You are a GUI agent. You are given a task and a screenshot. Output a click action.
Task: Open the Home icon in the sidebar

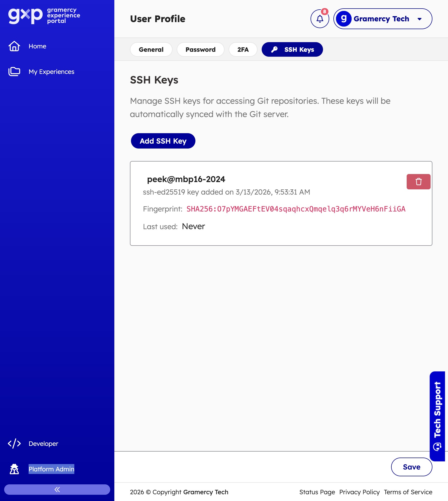coord(14,46)
